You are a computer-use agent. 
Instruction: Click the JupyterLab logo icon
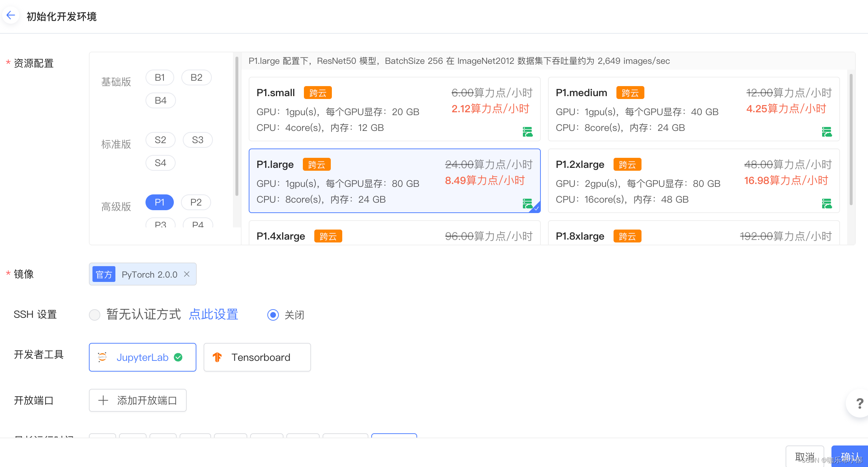102,357
